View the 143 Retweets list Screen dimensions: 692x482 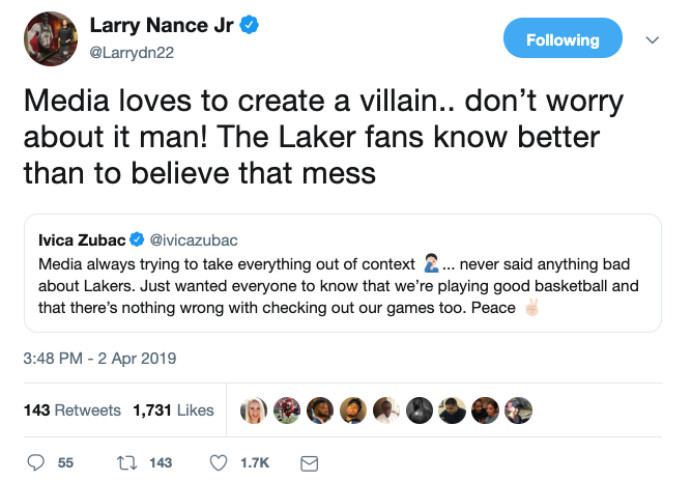pyautogui.click(x=72, y=410)
